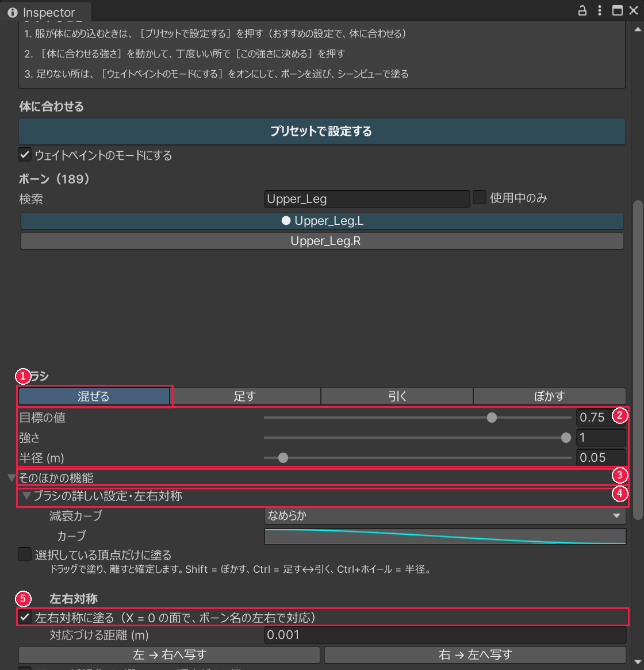The height and width of the screenshot is (670, 644).
Task: Select the ぼかす brush mode
Action: (550, 396)
